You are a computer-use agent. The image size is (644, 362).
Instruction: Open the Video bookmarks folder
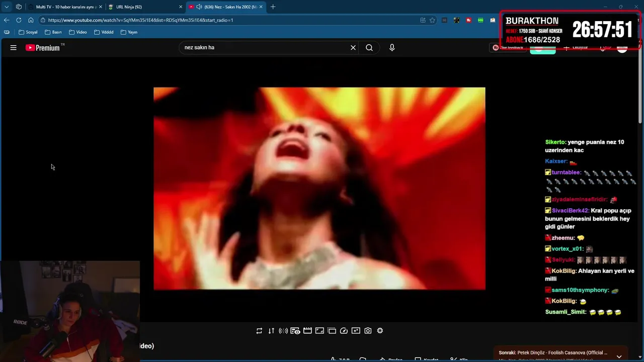click(x=78, y=32)
